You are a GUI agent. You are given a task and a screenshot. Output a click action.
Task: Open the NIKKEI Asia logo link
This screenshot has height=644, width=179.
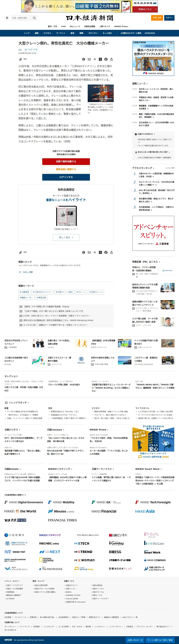tap(145, 512)
